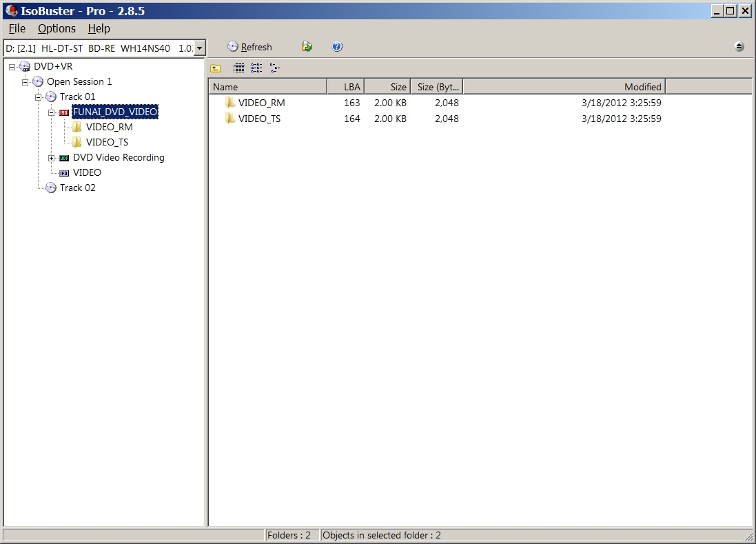Image resolution: width=756 pixels, height=544 pixels.
Task: Select FUNAI_DVD_VIDEO file system in tree
Action: [x=115, y=112]
